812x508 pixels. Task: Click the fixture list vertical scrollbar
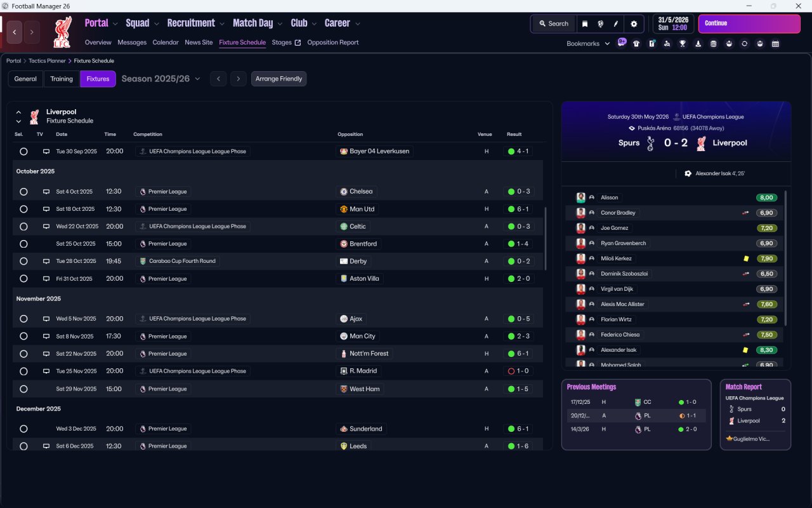[545, 239]
